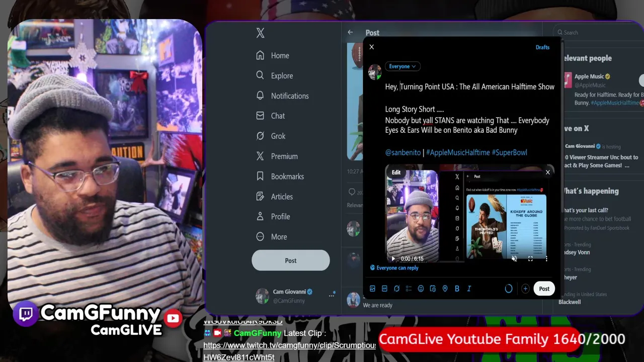Click the #AppleMusicHalftime hashtag in the draft
644x362 pixels.
(x=458, y=152)
